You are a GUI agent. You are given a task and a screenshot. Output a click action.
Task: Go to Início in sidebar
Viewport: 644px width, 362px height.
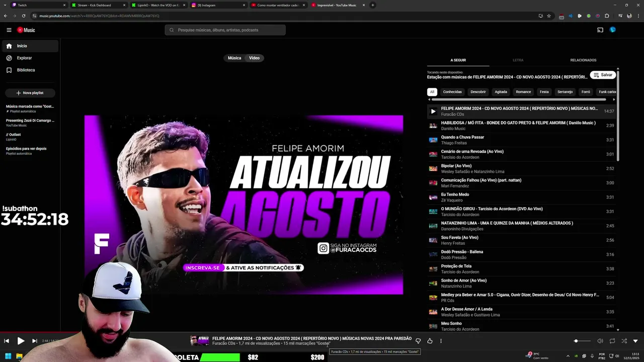click(30, 46)
